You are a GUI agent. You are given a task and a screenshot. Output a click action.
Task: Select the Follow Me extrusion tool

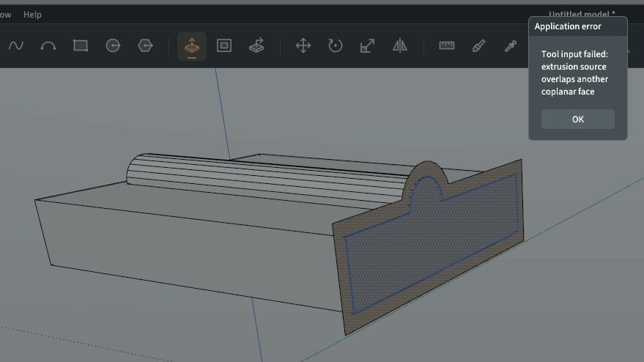click(256, 45)
